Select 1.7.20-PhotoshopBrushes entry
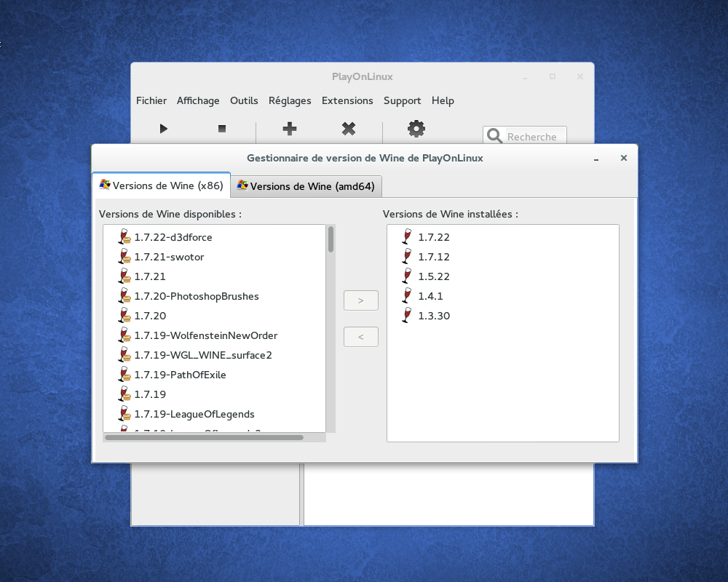The height and width of the screenshot is (582, 728). click(x=215, y=296)
